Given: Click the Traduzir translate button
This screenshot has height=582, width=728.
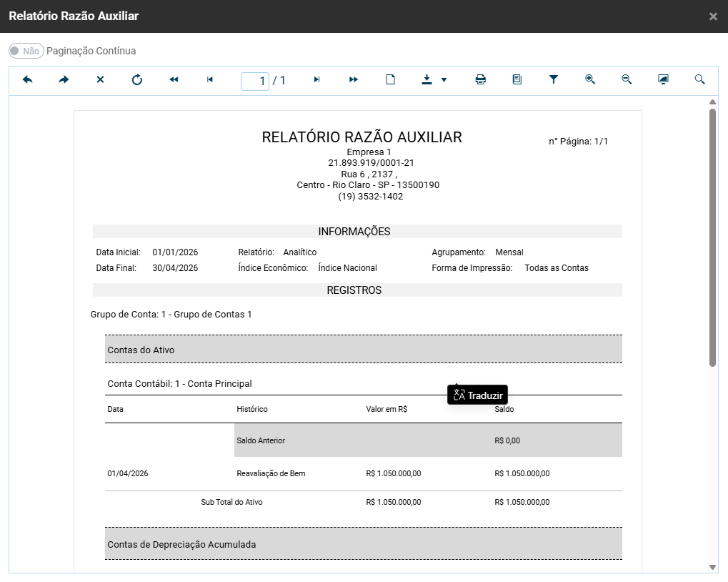Looking at the screenshot, I should [x=478, y=395].
